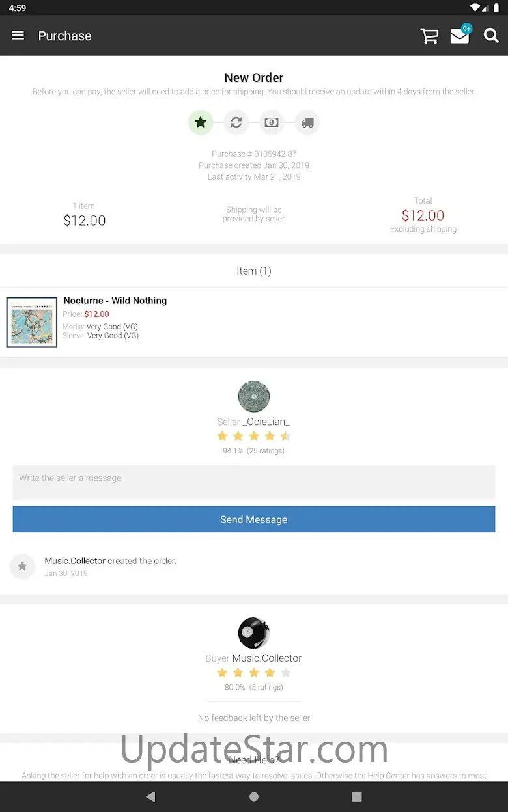The height and width of the screenshot is (812, 508).
Task: Tap the payment money status icon
Action: click(x=272, y=122)
